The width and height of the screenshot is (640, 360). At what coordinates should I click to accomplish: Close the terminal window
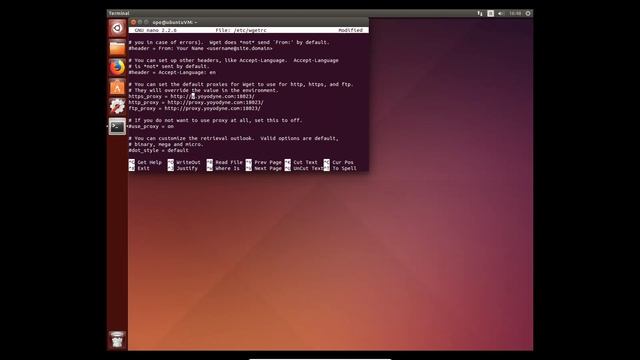tap(133, 22)
